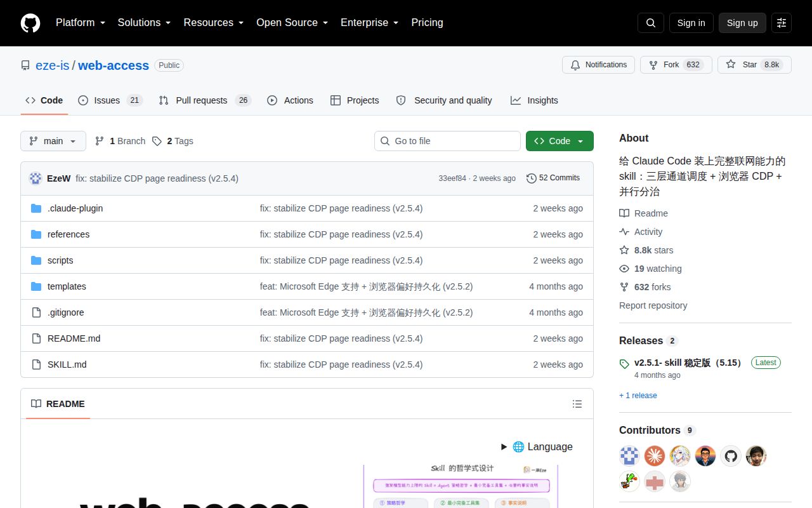Click the folder icon beside scripts
The width and height of the screenshot is (812, 508).
pyautogui.click(x=36, y=260)
